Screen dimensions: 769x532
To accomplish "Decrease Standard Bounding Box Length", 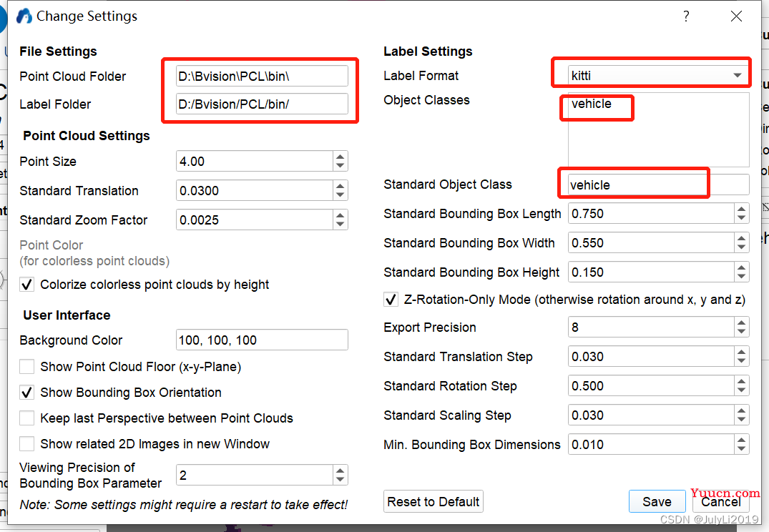I will coord(742,219).
